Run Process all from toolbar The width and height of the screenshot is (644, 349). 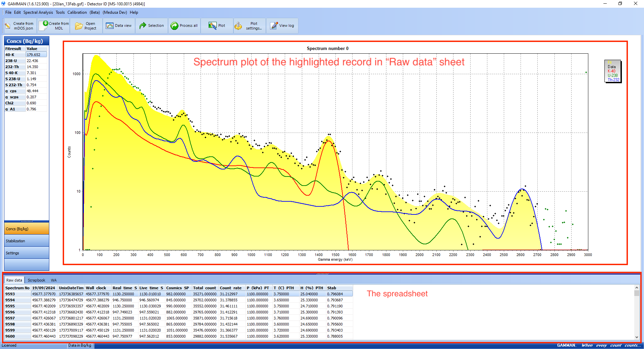pyautogui.click(x=174, y=26)
